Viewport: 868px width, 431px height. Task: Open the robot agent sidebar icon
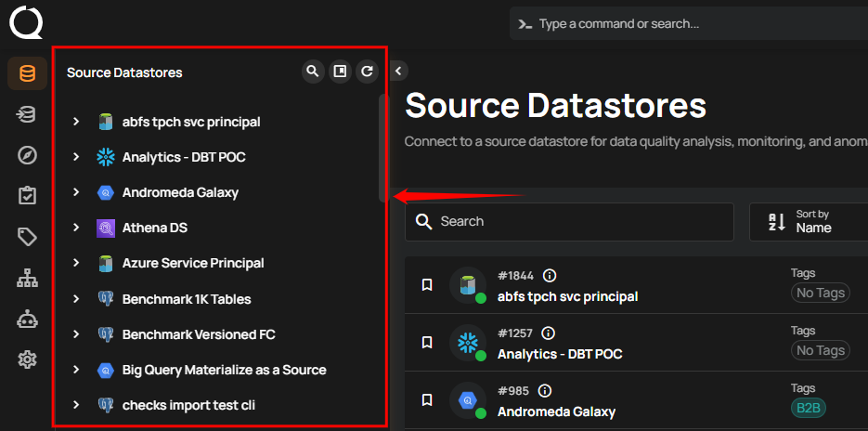[x=27, y=320]
